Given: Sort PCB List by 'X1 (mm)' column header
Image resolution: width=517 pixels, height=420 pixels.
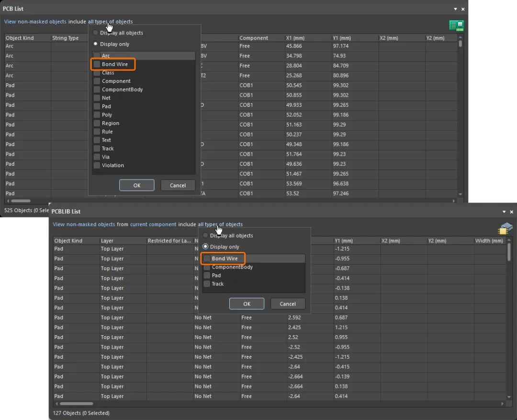Looking at the screenshot, I should pos(308,38).
